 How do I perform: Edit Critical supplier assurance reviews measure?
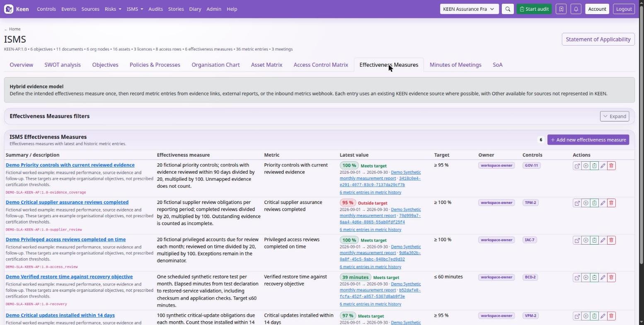click(x=603, y=203)
